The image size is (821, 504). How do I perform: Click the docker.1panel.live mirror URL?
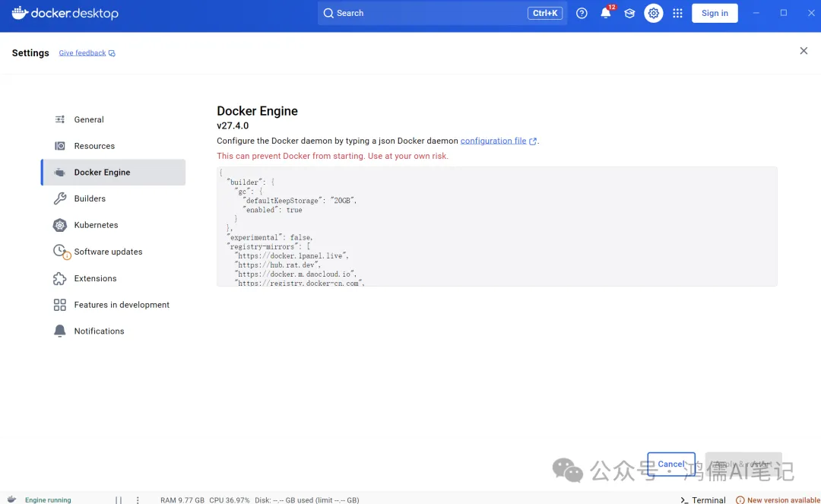[x=292, y=256]
